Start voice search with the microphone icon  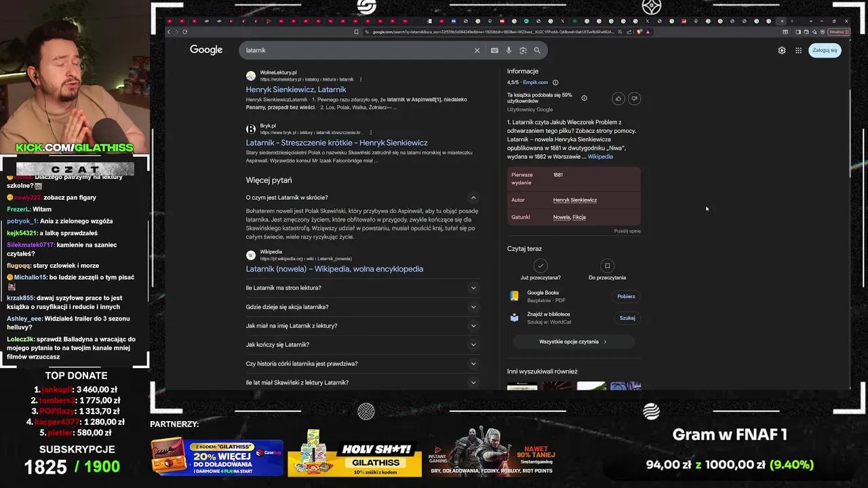point(509,50)
